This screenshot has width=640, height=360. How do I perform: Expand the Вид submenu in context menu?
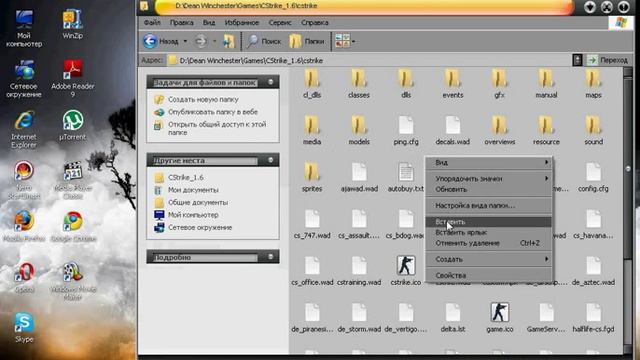point(489,162)
